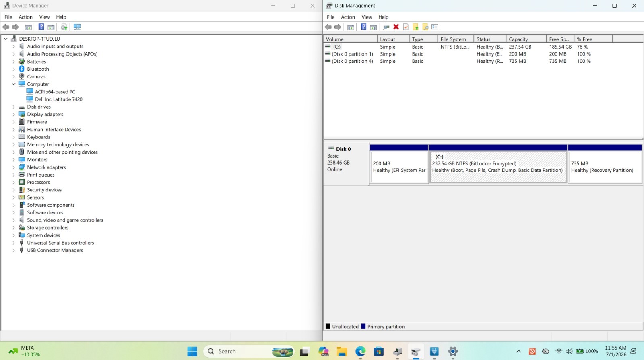644x360 pixels.
Task: Expand the Network adapters category
Action: pyautogui.click(x=14, y=167)
